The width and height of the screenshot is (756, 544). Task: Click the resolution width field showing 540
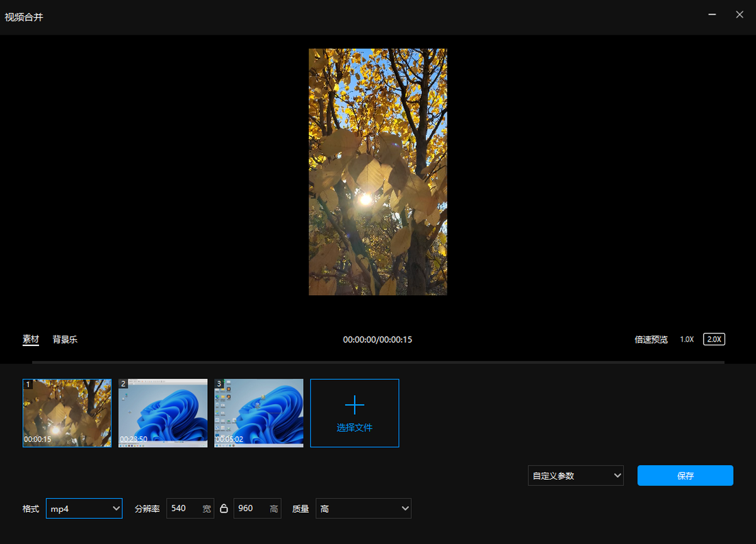(x=184, y=509)
